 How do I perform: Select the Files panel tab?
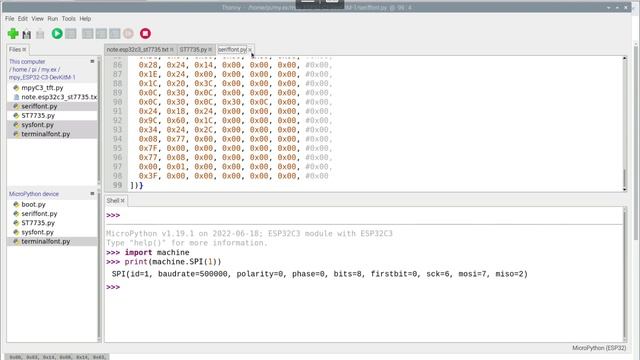pyautogui.click(x=15, y=49)
